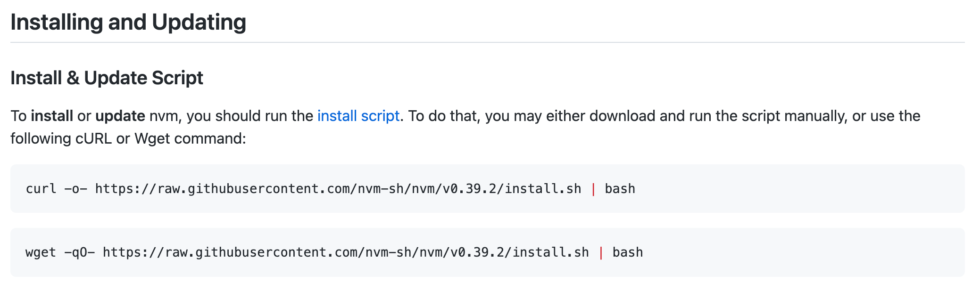Click the "-o-" flag in curl command

tap(75, 189)
